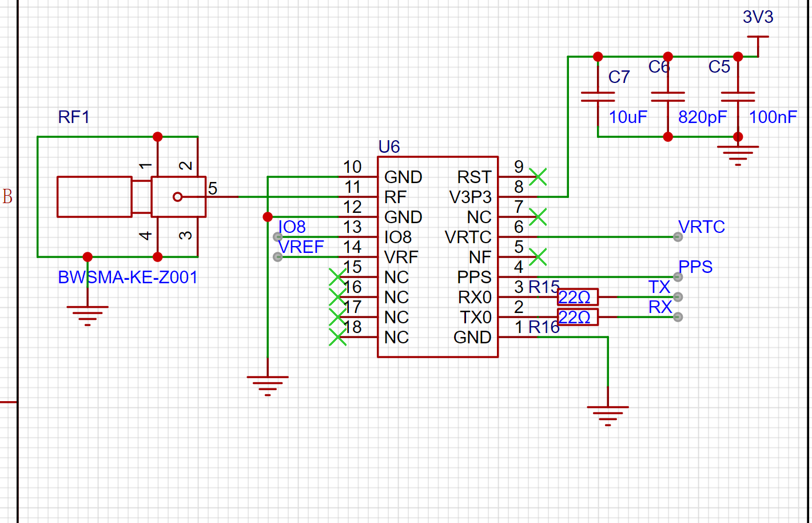Select the VRTC net label

[x=701, y=227]
